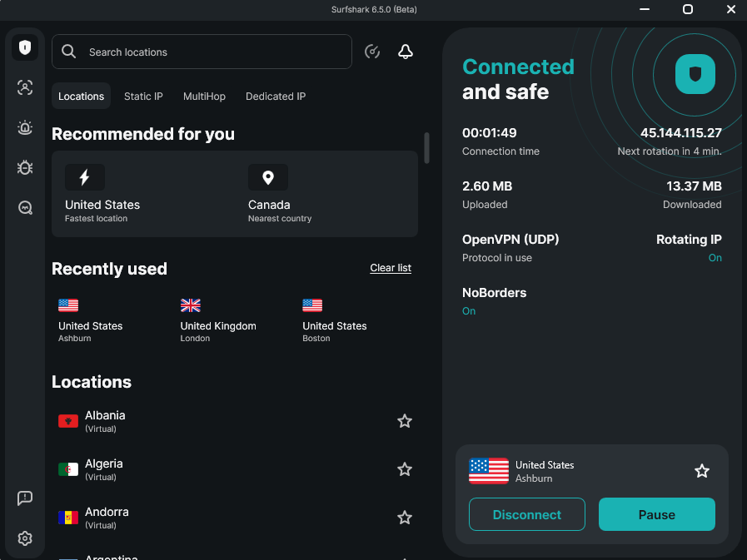Screen dimensions: 747x560
Task: Click the speed test gauge icon
Action: click(372, 52)
